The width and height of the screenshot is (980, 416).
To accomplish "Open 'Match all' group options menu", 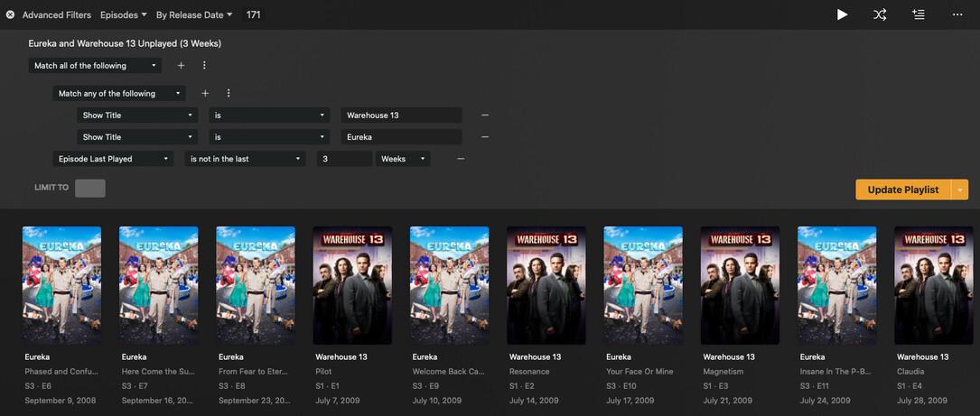I will click(204, 66).
